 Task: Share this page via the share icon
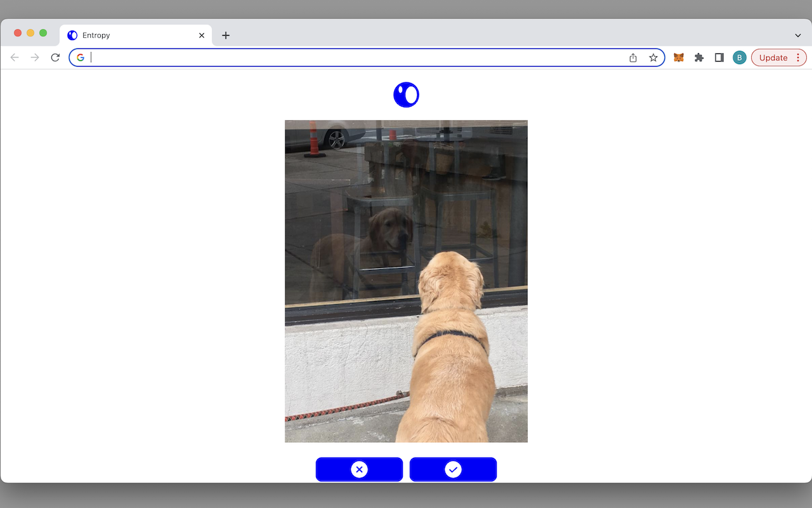[x=633, y=58]
